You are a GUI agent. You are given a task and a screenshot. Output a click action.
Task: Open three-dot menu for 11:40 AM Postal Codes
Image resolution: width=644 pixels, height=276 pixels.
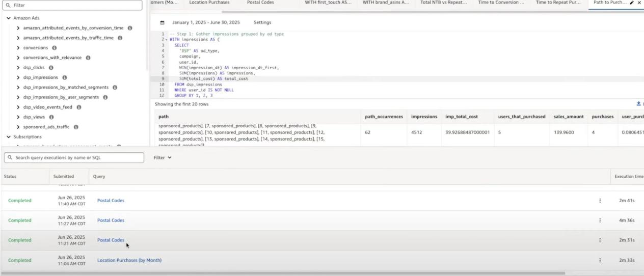coord(600,201)
